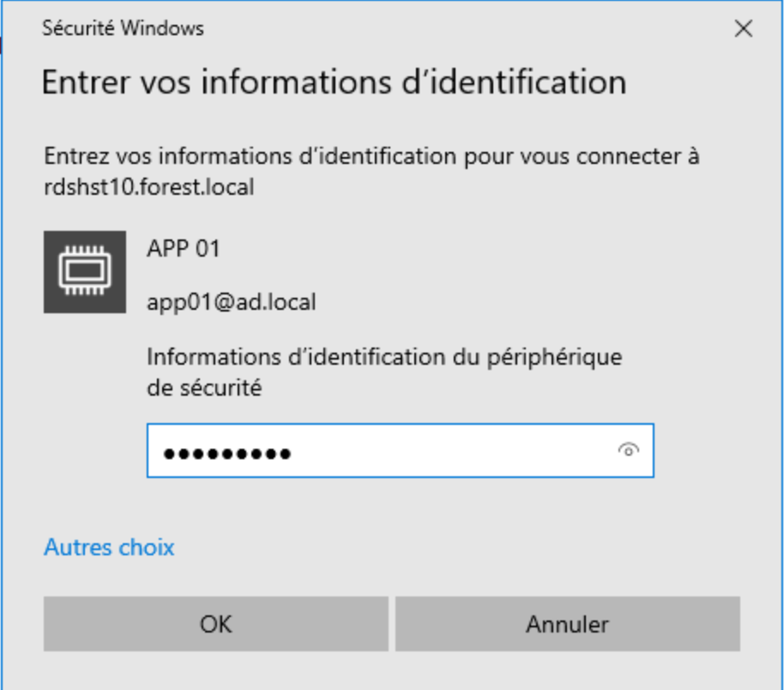Select the APP 01 account name
The image size is (784, 690).
[x=183, y=249]
